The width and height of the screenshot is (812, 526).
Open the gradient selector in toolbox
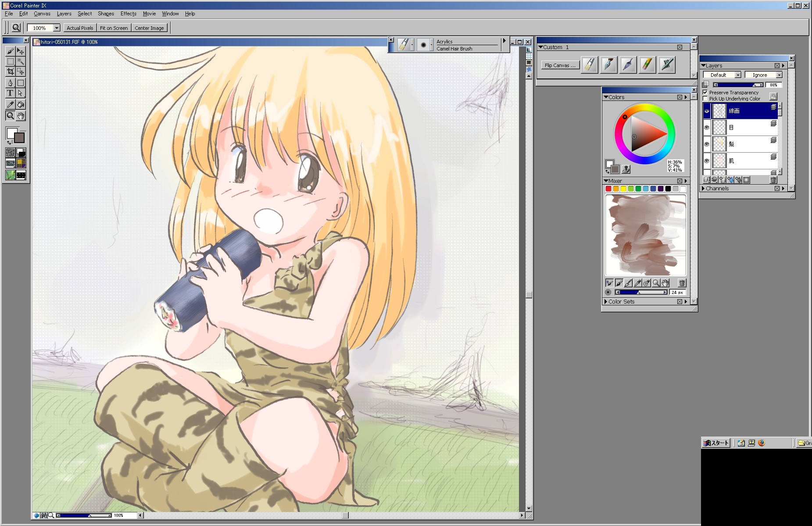(x=21, y=153)
